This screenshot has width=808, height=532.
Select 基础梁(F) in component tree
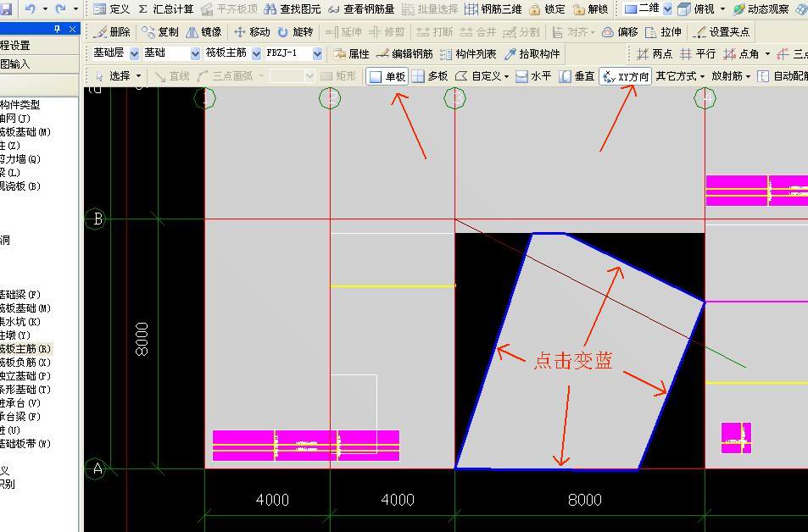[20, 295]
